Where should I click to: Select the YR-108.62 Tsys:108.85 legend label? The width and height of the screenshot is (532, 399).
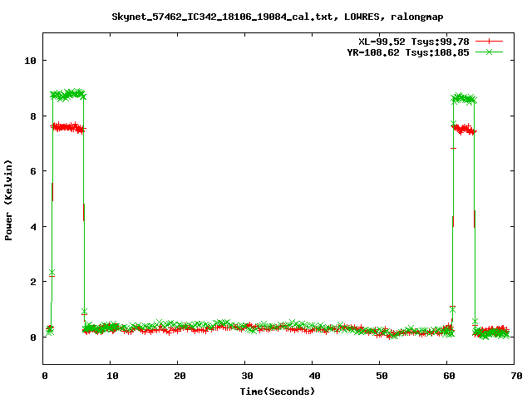(x=408, y=52)
